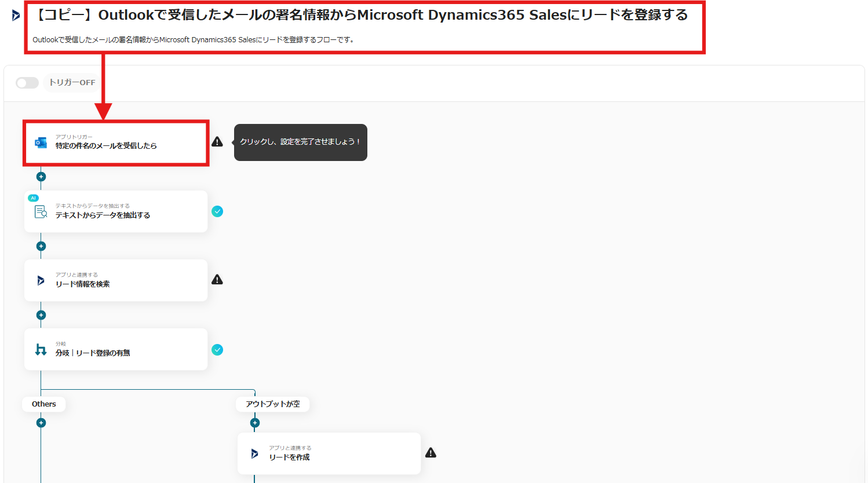
Task: Click the Dynamics icon on リード情報を検索 step
Action: pos(41,280)
